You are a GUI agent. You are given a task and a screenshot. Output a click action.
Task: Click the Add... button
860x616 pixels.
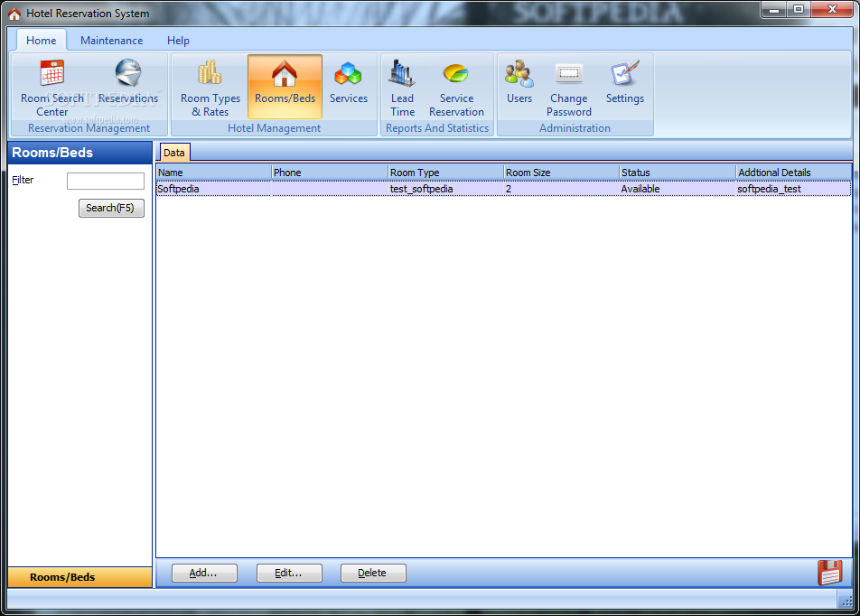click(x=204, y=573)
